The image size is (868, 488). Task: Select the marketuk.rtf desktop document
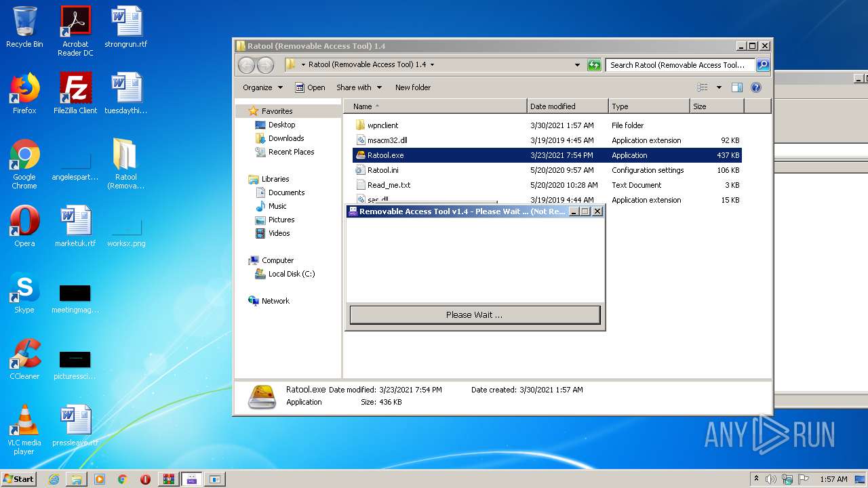pos(75,226)
